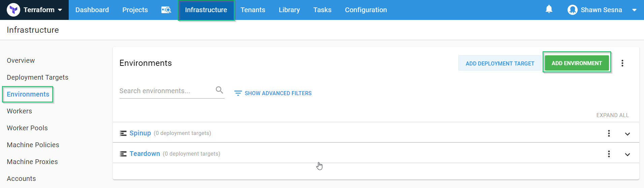
Task: Click the Add Environment button
Action: point(576,63)
